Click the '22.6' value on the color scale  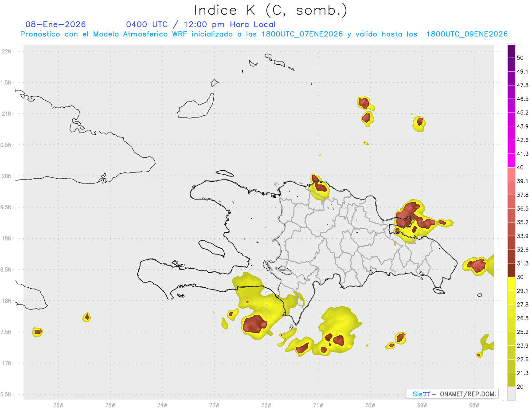[523, 360]
